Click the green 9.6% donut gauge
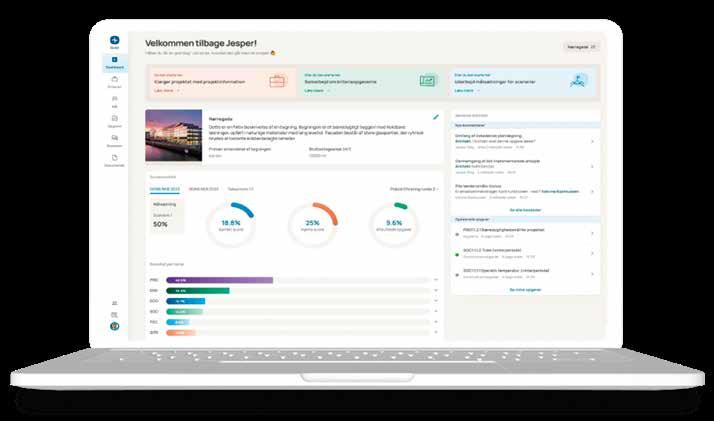 click(394, 225)
